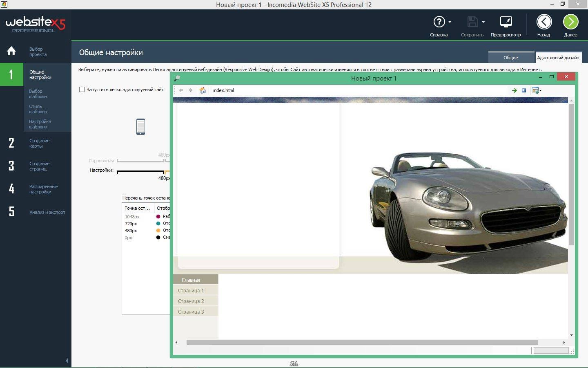Switch to the Адаптивный дизайн tab
The width and height of the screenshot is (588, 368).
click(x=558, y=58)
